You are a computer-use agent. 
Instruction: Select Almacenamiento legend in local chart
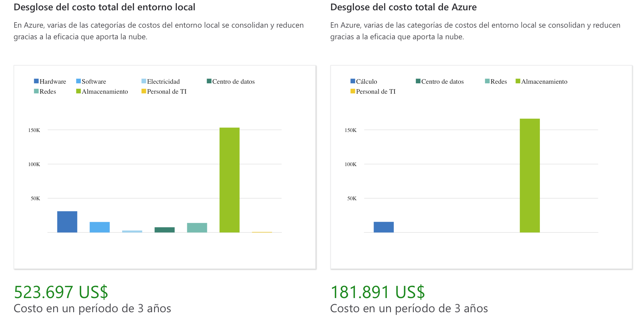(102, 91)
